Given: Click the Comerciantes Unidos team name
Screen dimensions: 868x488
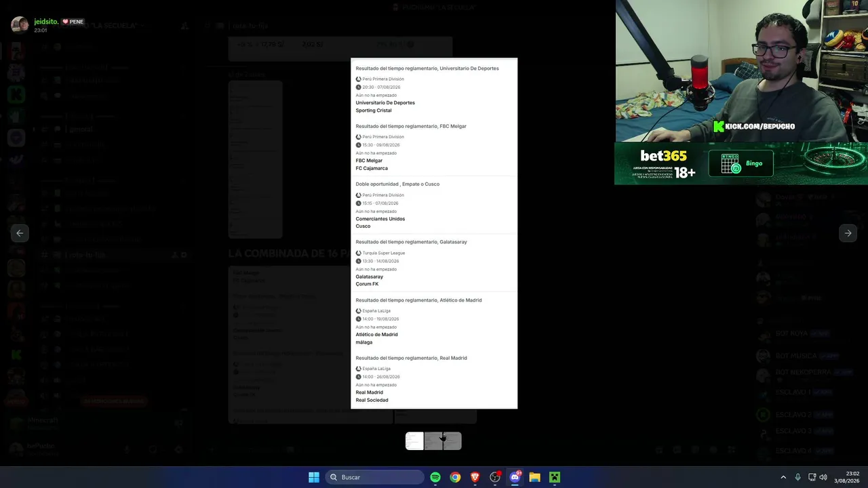Looking at the screenshot, I should click(380, 219).
